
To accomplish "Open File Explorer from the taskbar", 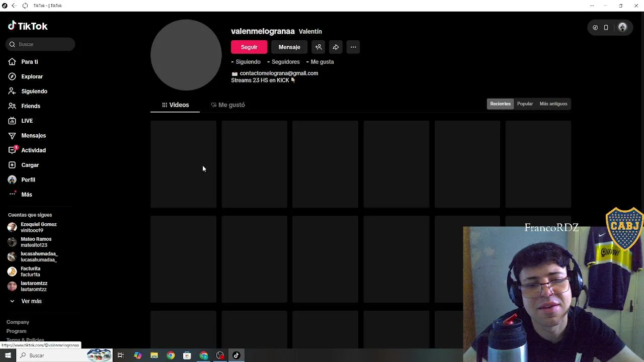I will 154,355.
